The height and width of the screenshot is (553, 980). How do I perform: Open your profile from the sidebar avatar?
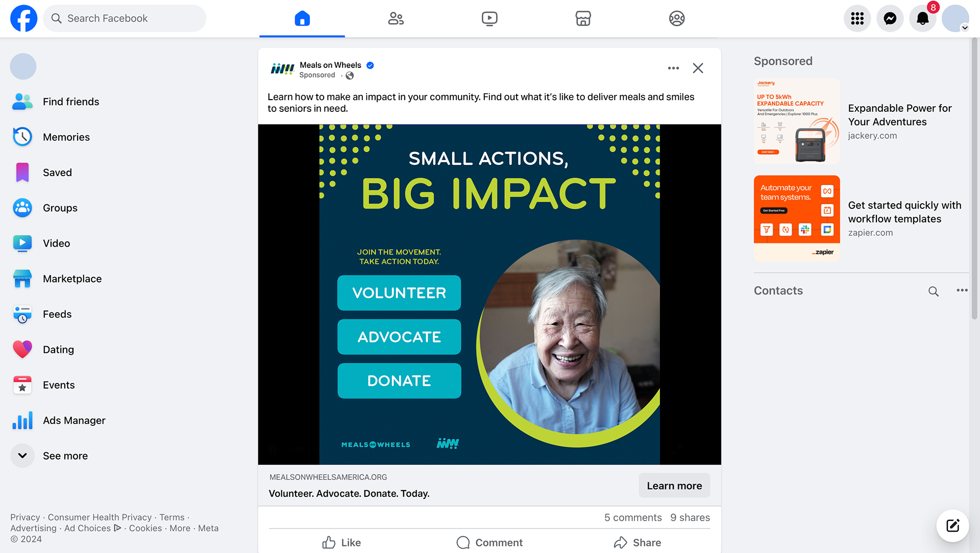click(23, 66)
